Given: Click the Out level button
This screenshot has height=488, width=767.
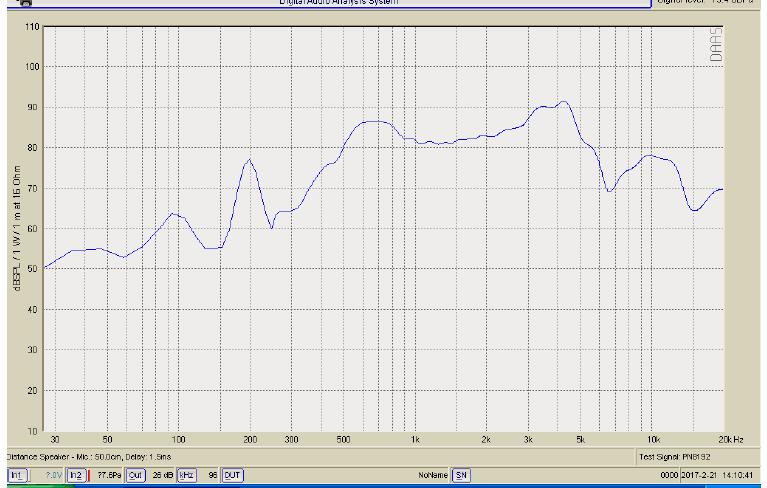Looking at the screenshot, I should (135, 475).
